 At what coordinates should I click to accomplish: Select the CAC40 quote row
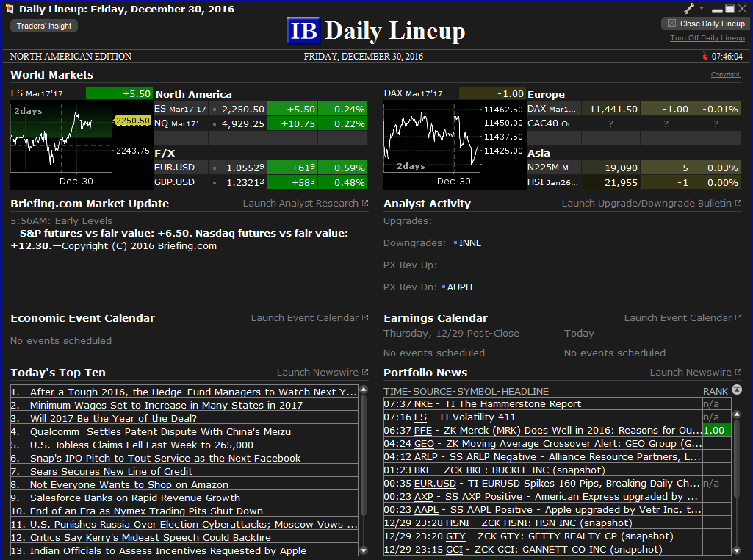tap(634, 124)
